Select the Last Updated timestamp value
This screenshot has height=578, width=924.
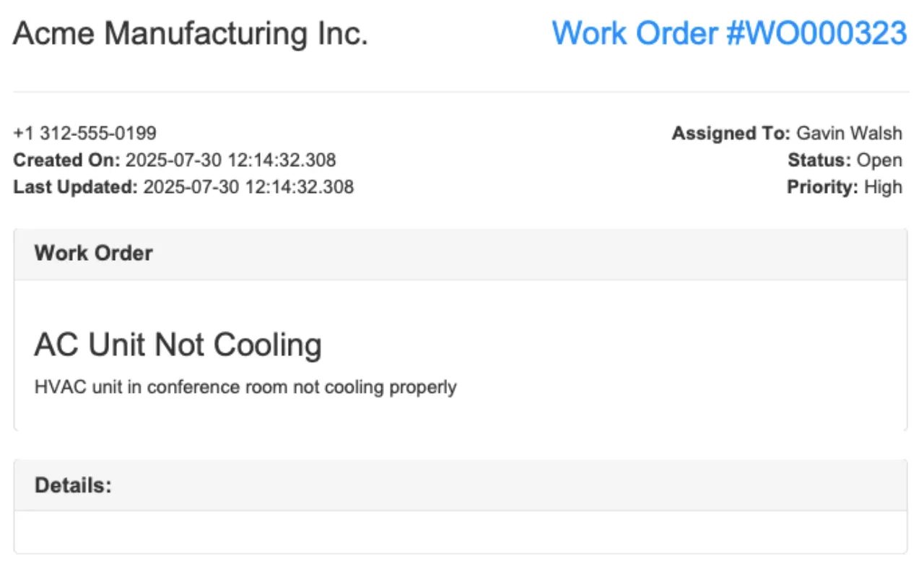click(x=248, y=187)
